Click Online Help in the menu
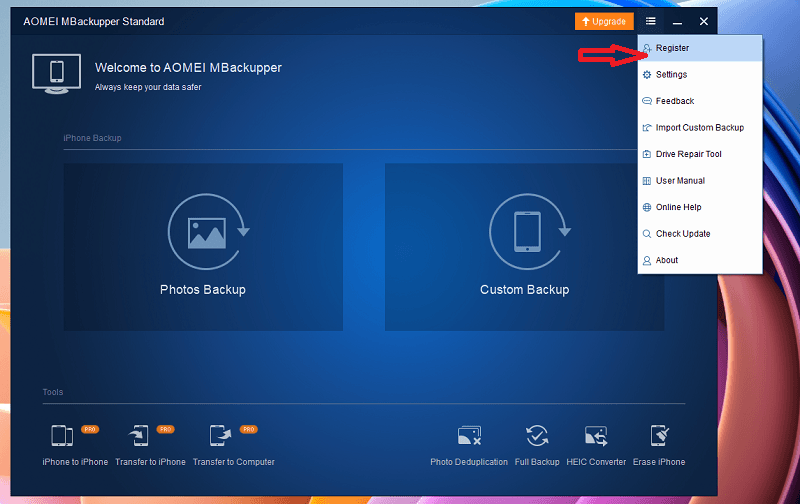The width and height of the screenshot is (800, 504). 678,207
